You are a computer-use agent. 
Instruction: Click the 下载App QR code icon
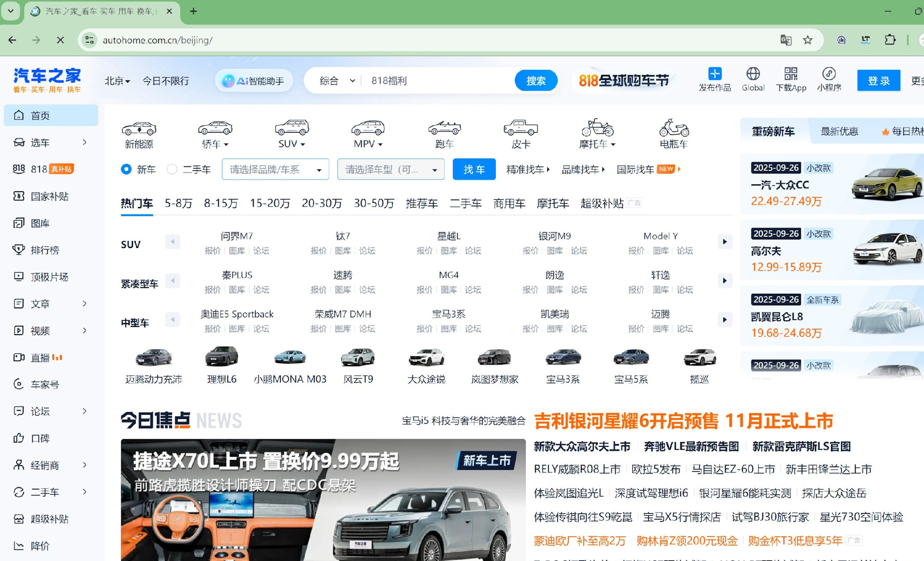[x=791, y=74]
